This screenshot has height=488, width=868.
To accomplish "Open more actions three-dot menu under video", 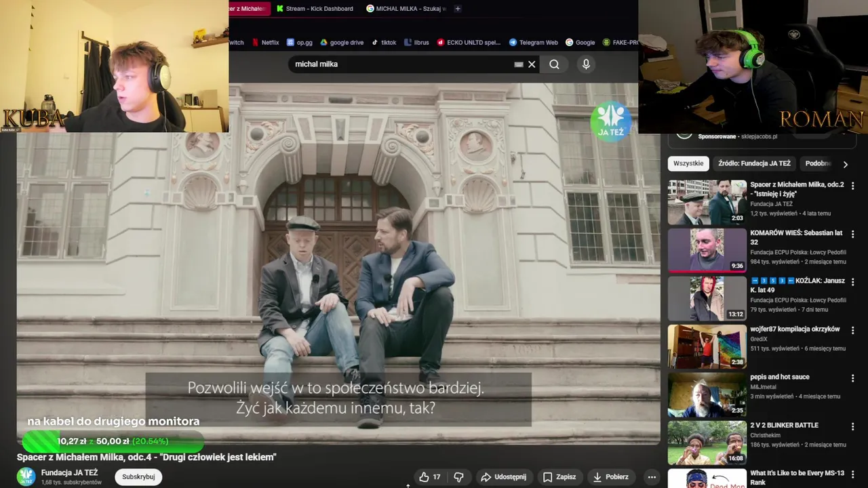I will click(x=652, y=477).
